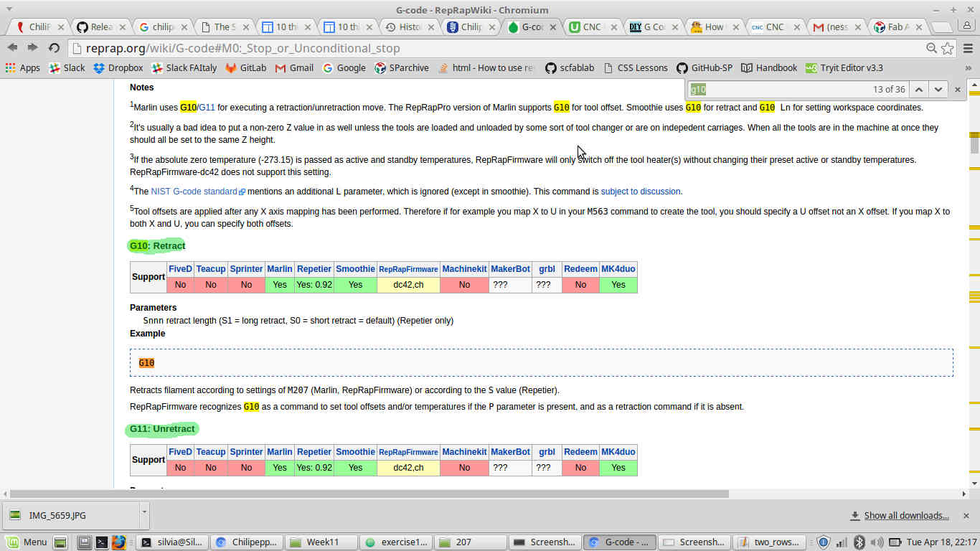
Task: Jump to next find result arrow
Action: [938, 90]
